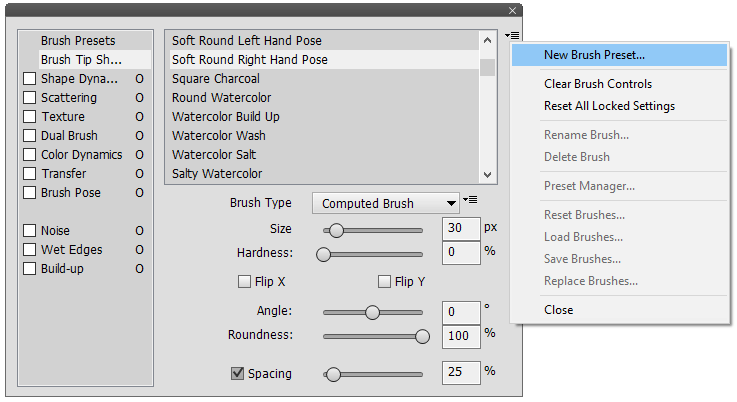Enable the Flip X checkbox
Viewport: 737px width, 402px height.
(244, 282)
